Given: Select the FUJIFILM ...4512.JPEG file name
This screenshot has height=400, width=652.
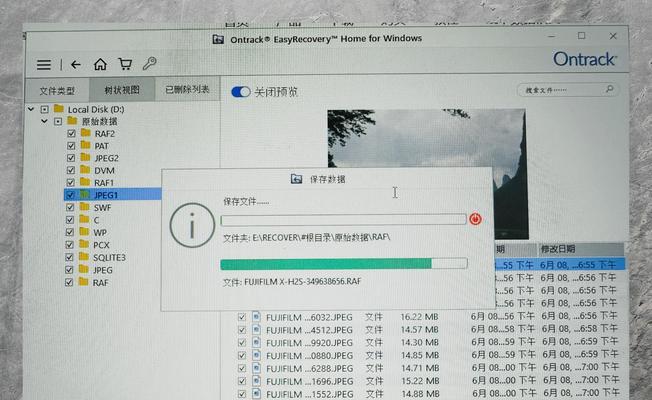Looking at the screenshot, I should pos(309,330).
